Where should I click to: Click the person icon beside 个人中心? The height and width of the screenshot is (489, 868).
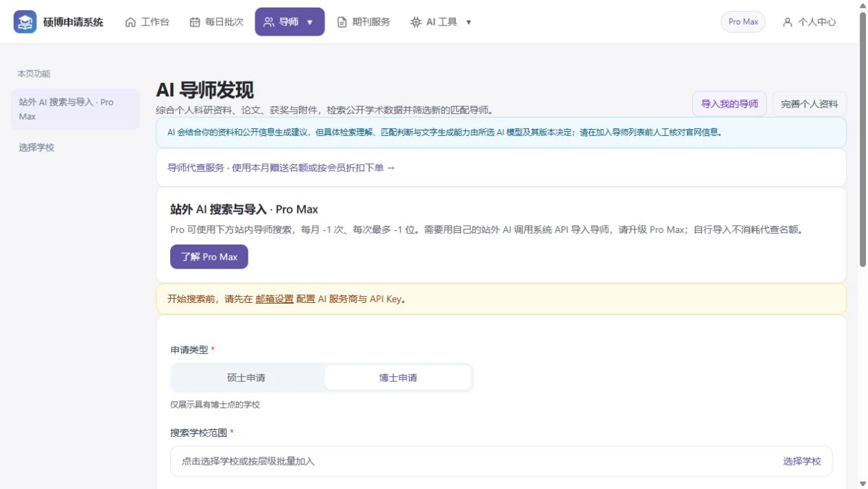[788, 22]
